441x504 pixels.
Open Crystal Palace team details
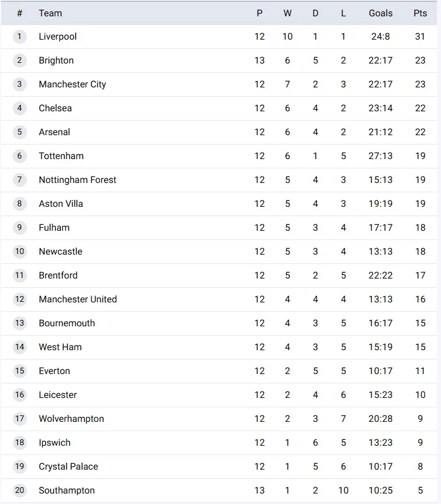coord(68,467)
